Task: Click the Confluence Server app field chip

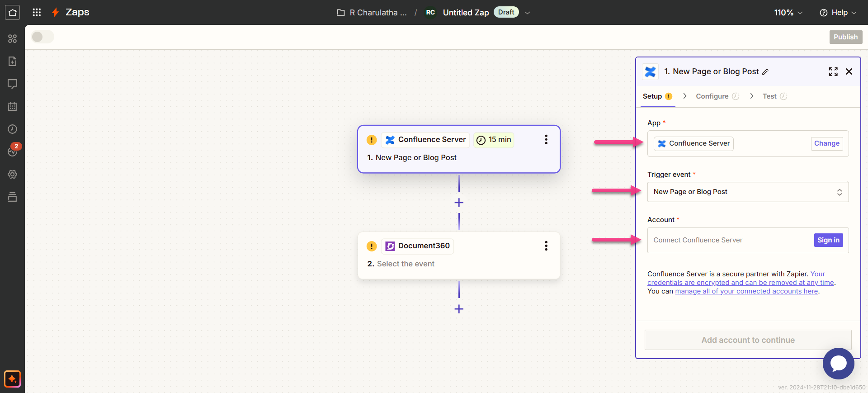Action: coord(693,143)
